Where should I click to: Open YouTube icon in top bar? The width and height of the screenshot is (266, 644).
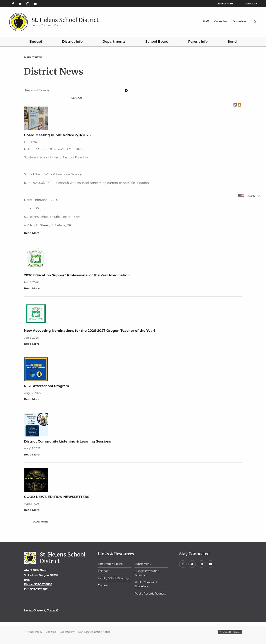pos(35,4)
